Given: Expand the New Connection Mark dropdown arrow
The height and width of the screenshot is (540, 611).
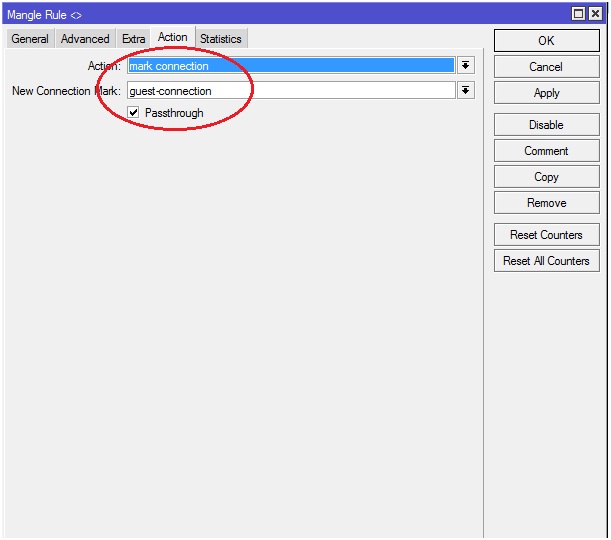Looking at the screenshot, I should [465, 91].
